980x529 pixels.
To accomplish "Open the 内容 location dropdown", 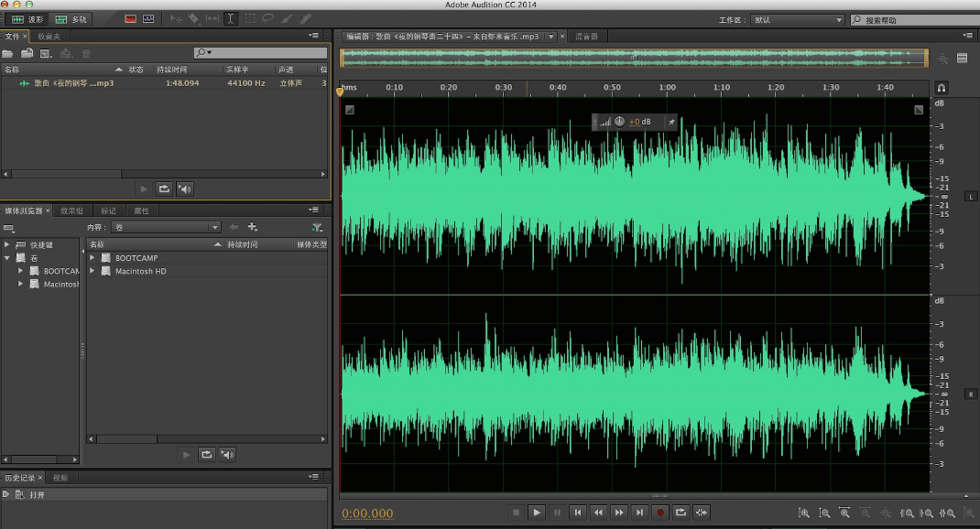I will 165,227.
